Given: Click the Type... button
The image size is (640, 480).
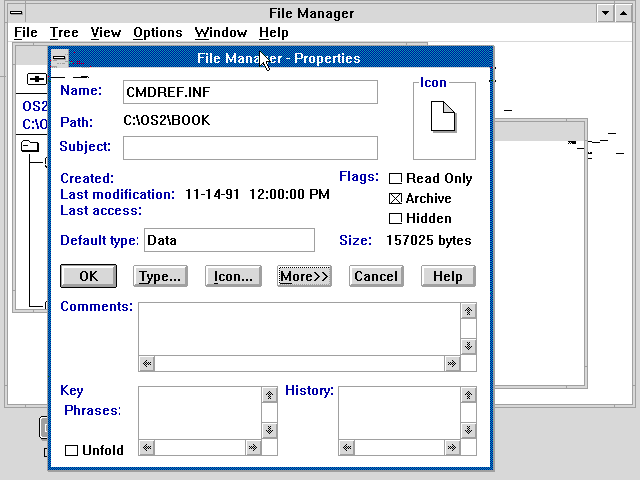Looking at the screenshot, I should coord(160,276).
